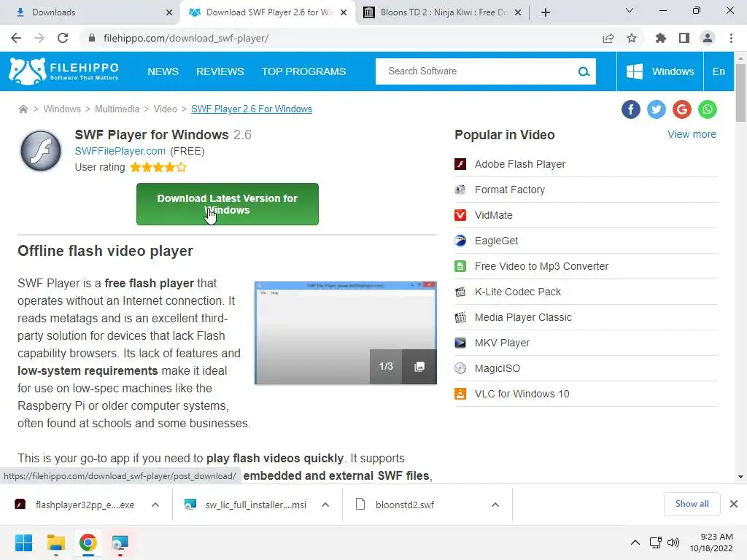Share on Google using the red icon

[682, 109]
